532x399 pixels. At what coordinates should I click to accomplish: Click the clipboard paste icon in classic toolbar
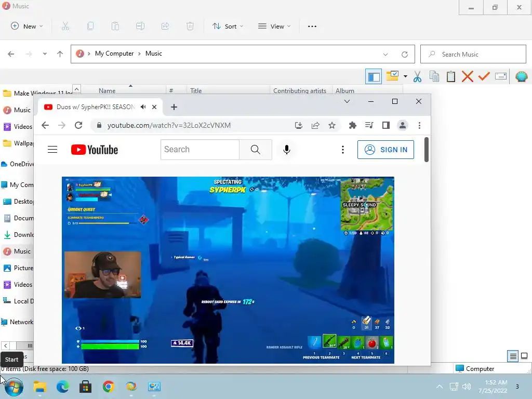click(x=450, y=77)
